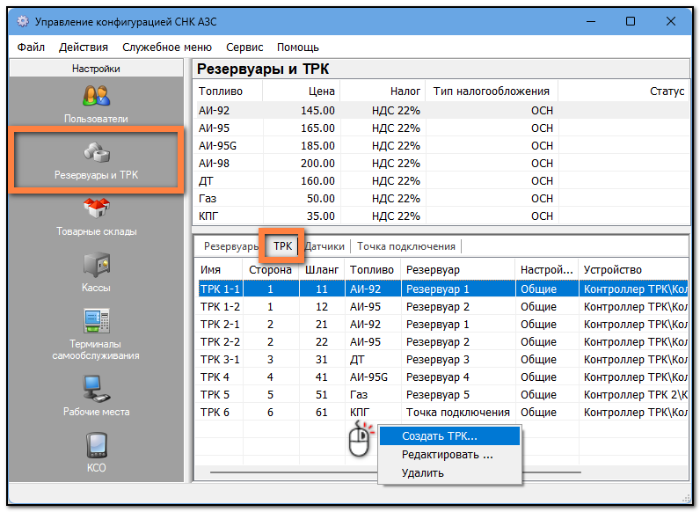Open the Сервис menu
700x512 pixels.
(x=245, y=47)
